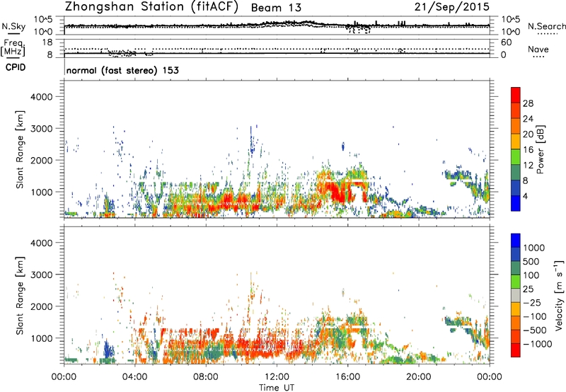Select the 'Beam 13' label

276,8
